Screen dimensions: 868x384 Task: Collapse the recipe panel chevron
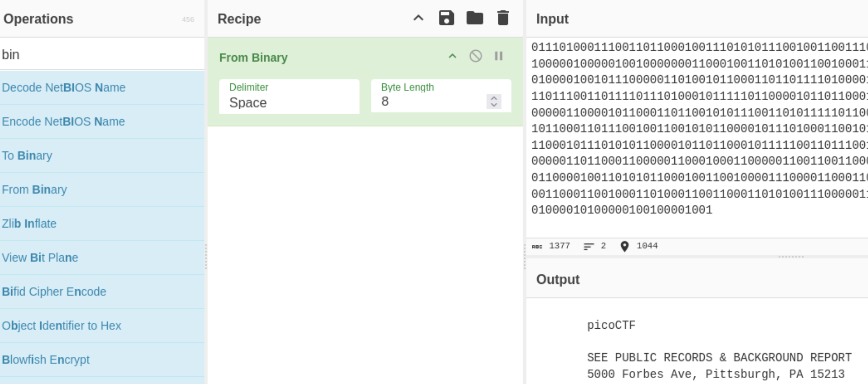click(x=418, y=18)
